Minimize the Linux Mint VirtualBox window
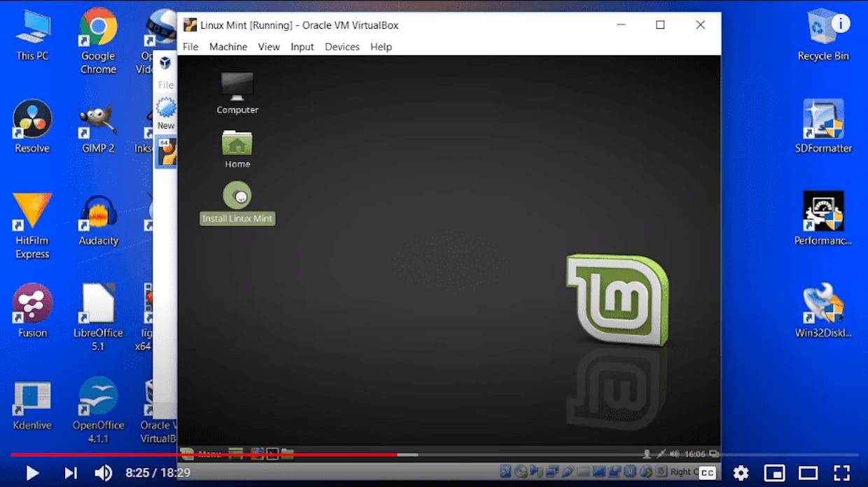Screen dimensions: 868x487 (x=621, y=24)
